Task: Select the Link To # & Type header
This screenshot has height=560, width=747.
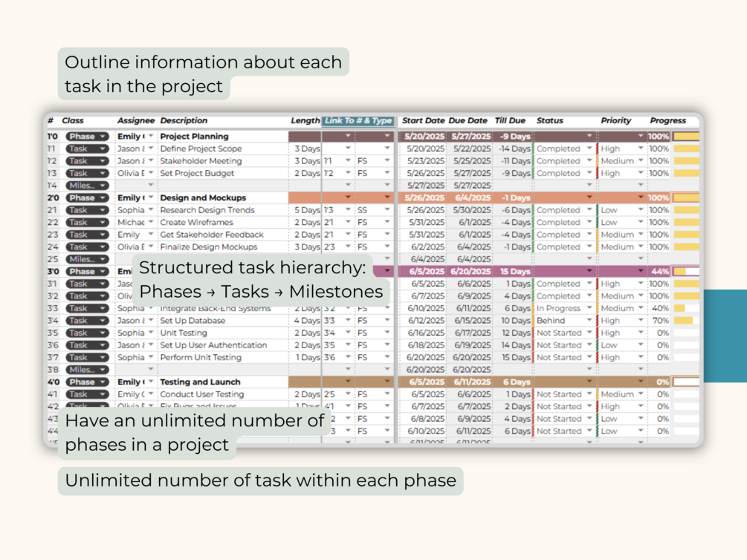Action: pyautogui.click(x=358, y=121)
